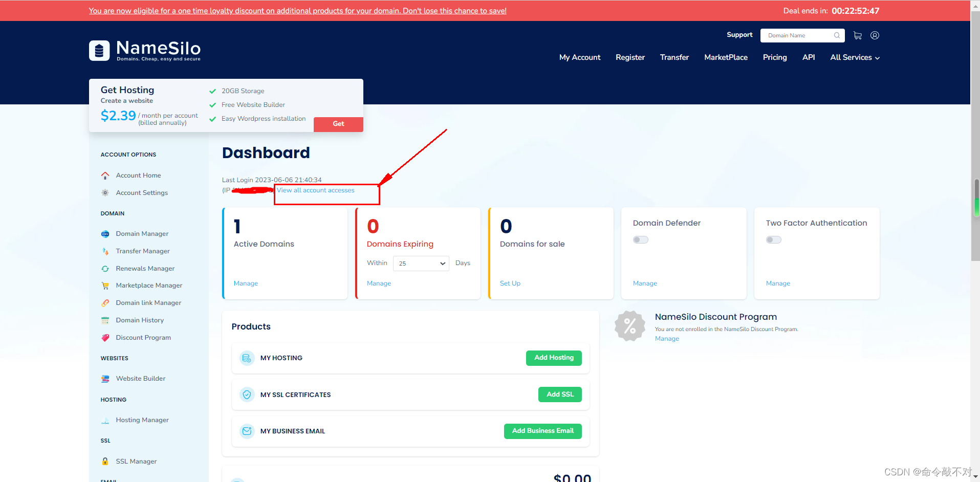Viewport: 980px width, 482px height.
Task: Open the shopping cart icon
Action: coord(858,35)
